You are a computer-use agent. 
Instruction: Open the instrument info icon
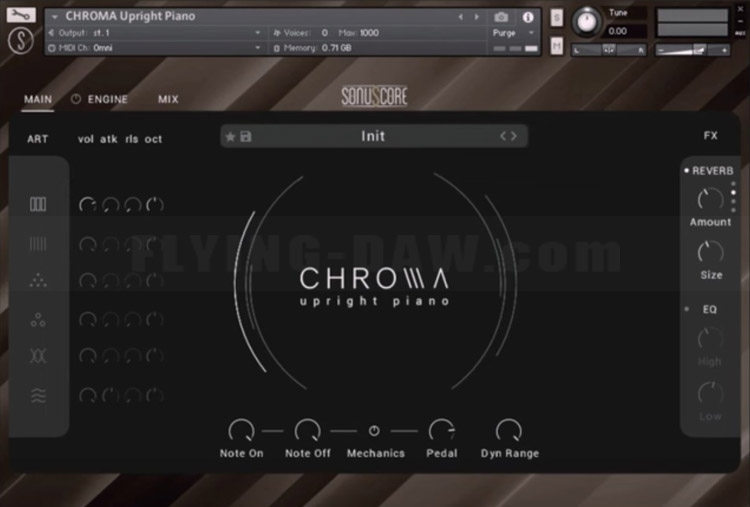click(528, 17)
